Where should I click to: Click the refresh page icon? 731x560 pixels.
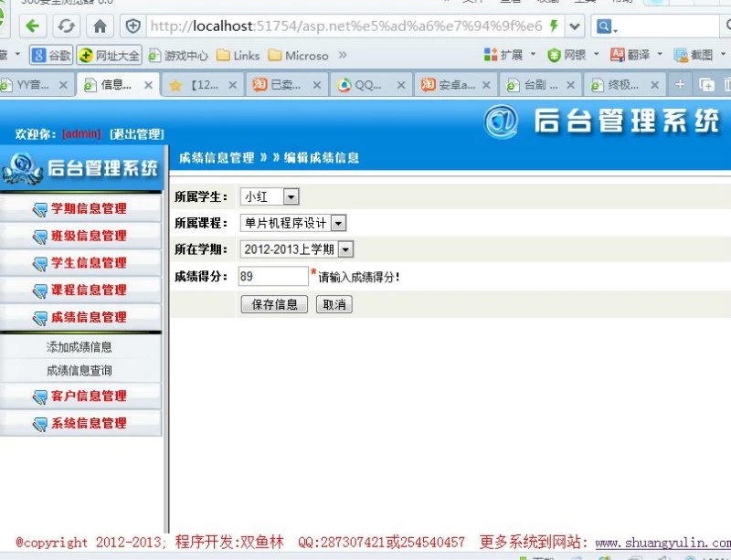coord(67,26)
